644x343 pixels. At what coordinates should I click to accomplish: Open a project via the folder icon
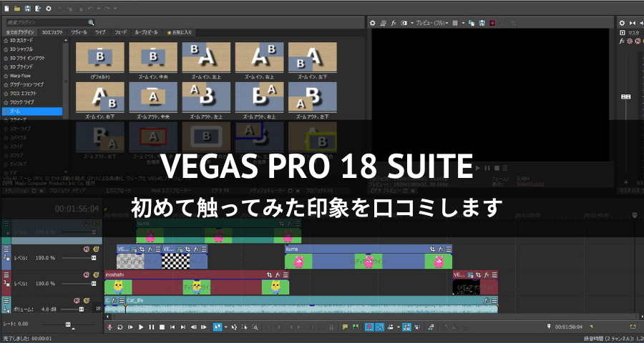click(x=17, y=8)
